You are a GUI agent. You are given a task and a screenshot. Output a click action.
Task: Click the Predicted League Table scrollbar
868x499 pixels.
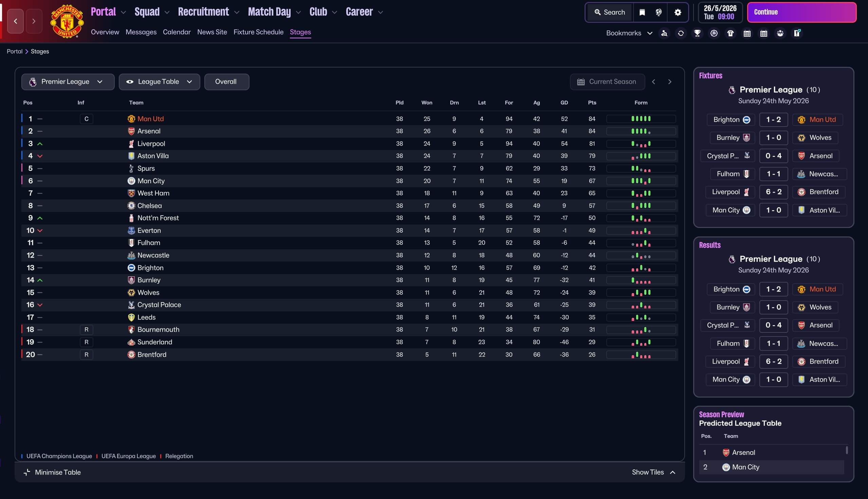[x=846, y=450]
